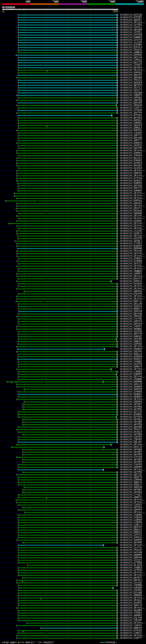Click hit label UniRef100_B0DAX3

131,359
